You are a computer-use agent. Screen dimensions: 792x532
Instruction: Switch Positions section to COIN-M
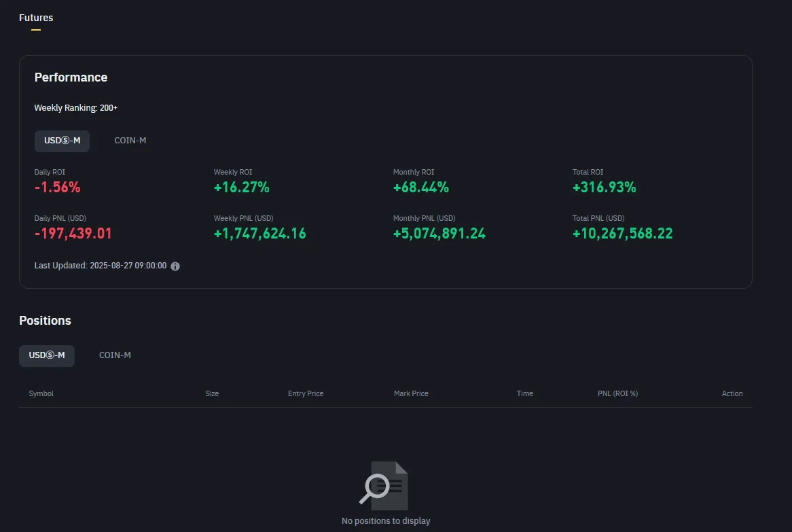115,355
